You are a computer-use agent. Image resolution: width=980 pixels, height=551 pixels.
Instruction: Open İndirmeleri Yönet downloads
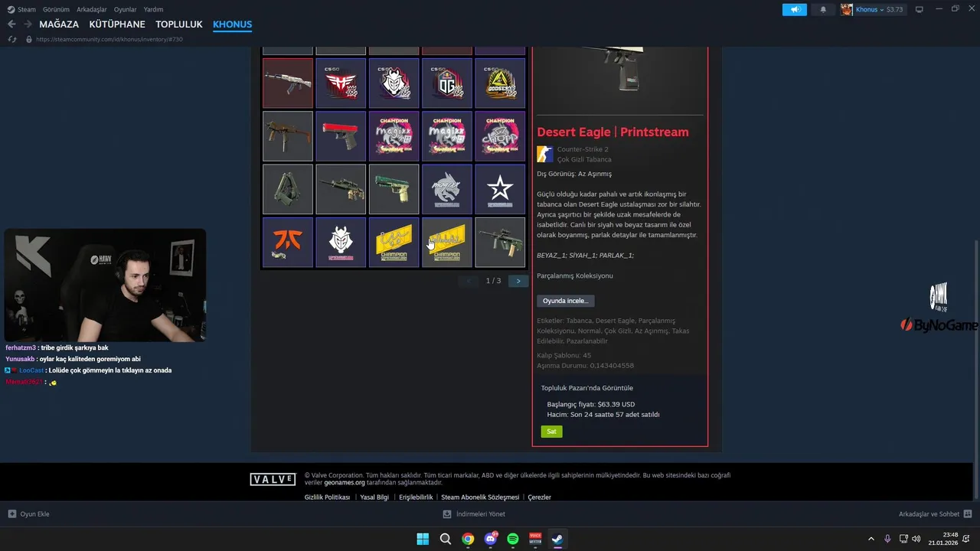(475, 514)
